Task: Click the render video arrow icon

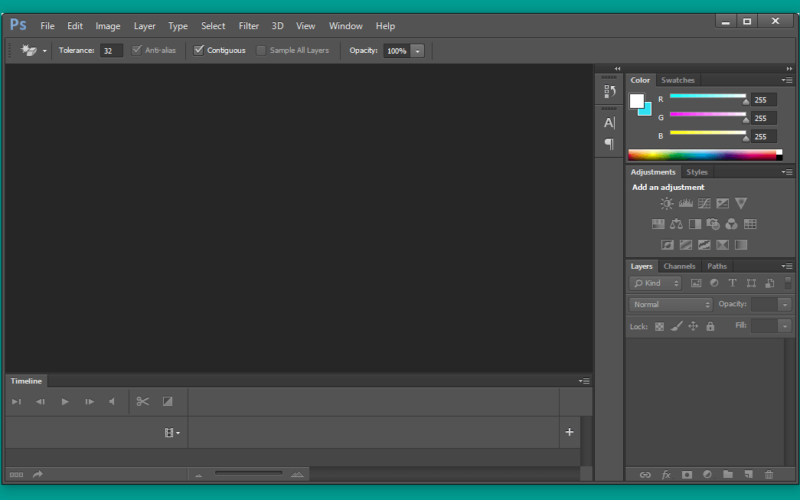Action: pos(38,474)
